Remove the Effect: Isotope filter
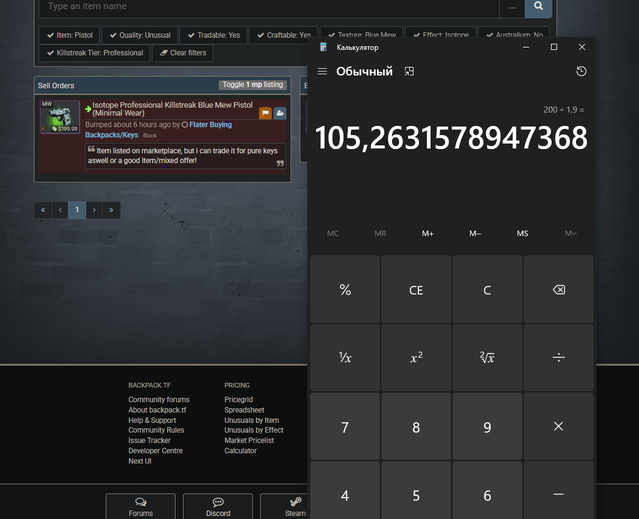 pyautogui.click(x=441, y=33)
